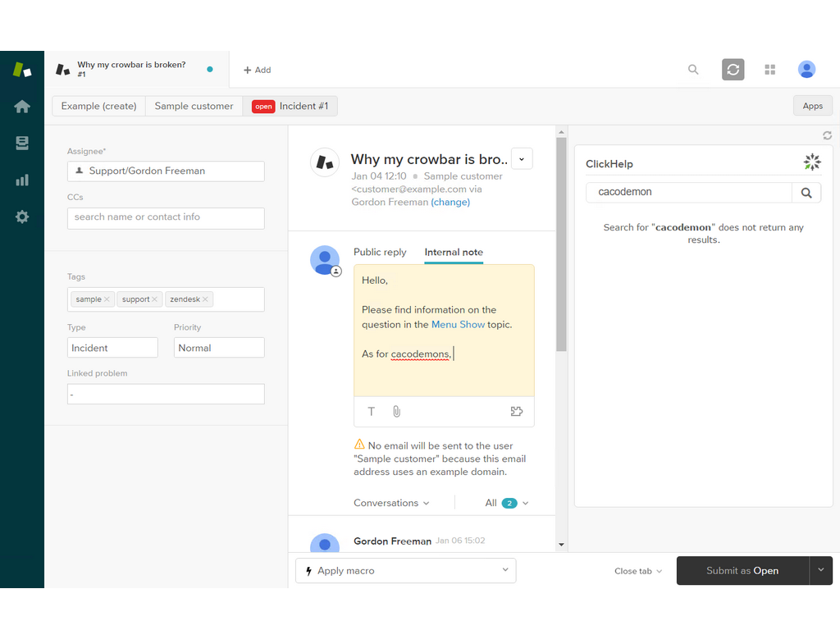840x630 pixels.
Task: Click the (change) requester link
Action: click(450, 202)
